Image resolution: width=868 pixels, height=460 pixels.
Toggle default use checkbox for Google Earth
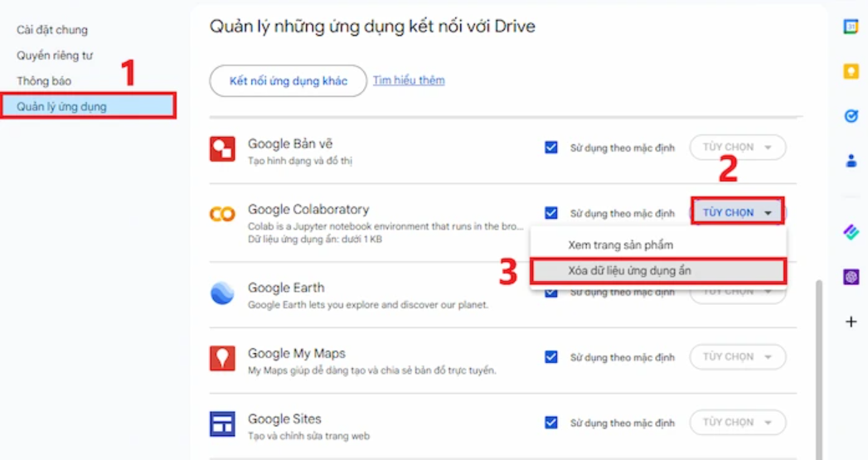pos(550,293)
